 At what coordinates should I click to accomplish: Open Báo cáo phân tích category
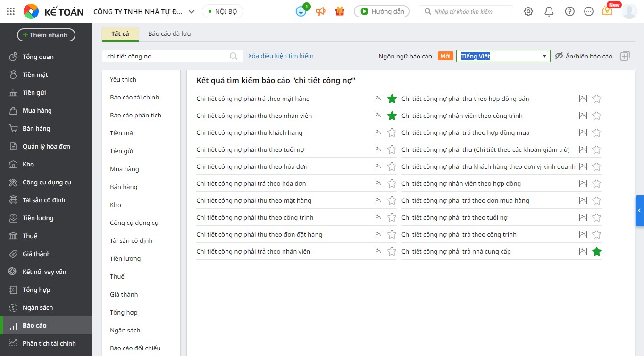click(135, 115)
